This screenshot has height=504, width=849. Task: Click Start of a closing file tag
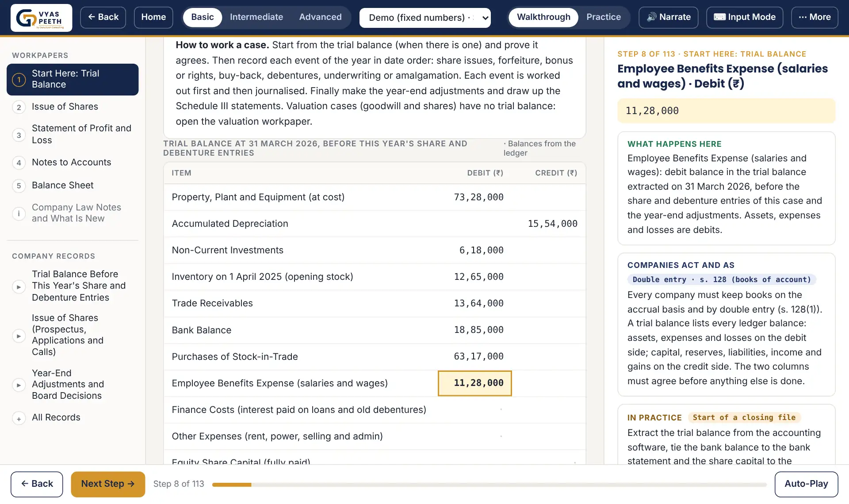coord(744,418)
